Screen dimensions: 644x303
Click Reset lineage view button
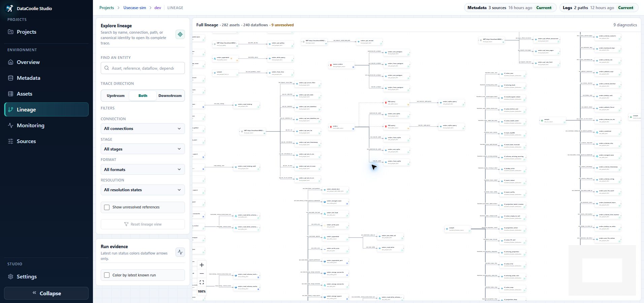(143, 224)
